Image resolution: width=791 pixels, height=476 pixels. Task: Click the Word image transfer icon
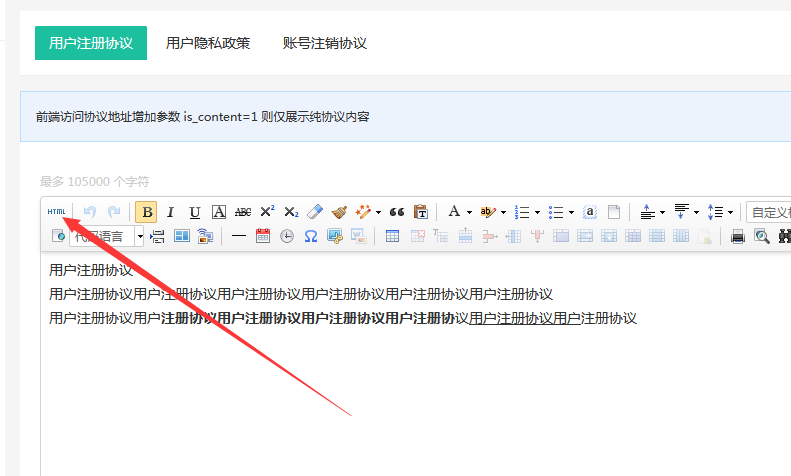click(x=359, y=236)
